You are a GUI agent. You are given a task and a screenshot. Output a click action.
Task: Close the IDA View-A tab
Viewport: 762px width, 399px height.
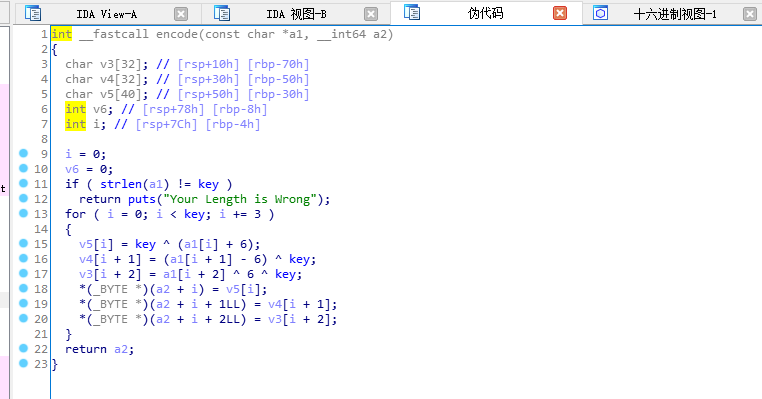pyautogui.click(x=181, y=14)
